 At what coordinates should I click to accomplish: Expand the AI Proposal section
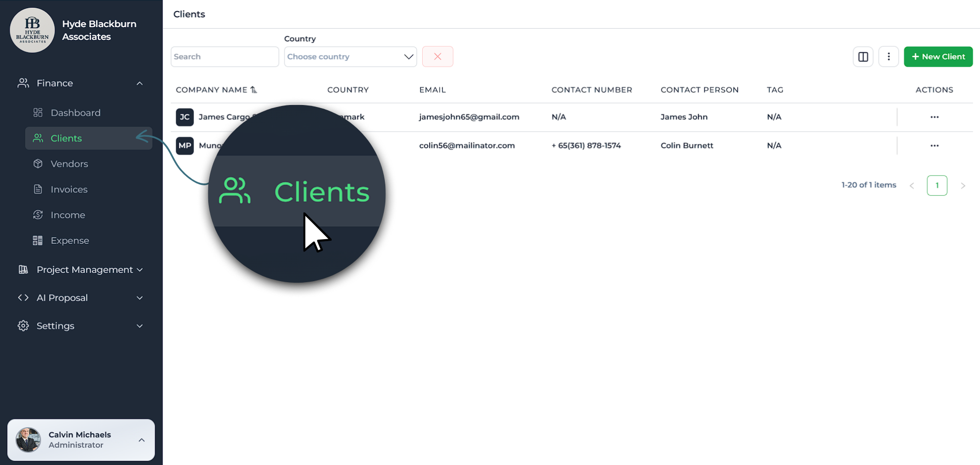point(139,298)
